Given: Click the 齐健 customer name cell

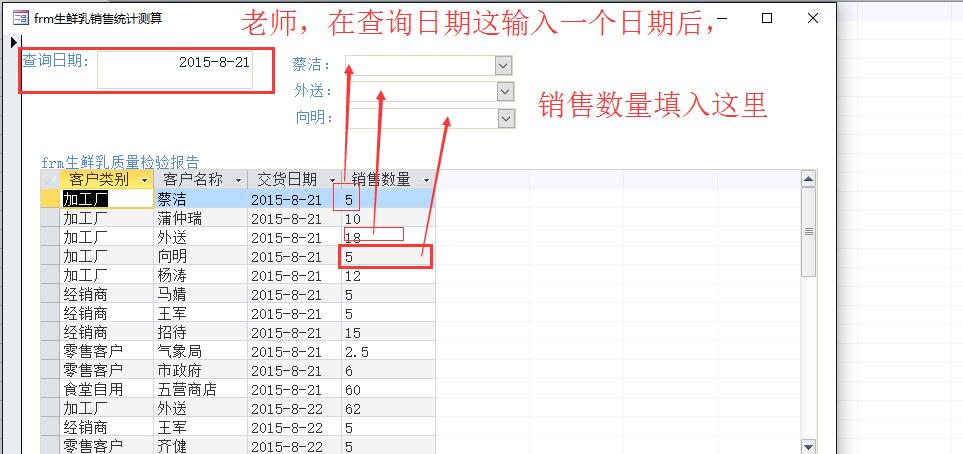Looking at the screenshot, I should tap(200, 446).
